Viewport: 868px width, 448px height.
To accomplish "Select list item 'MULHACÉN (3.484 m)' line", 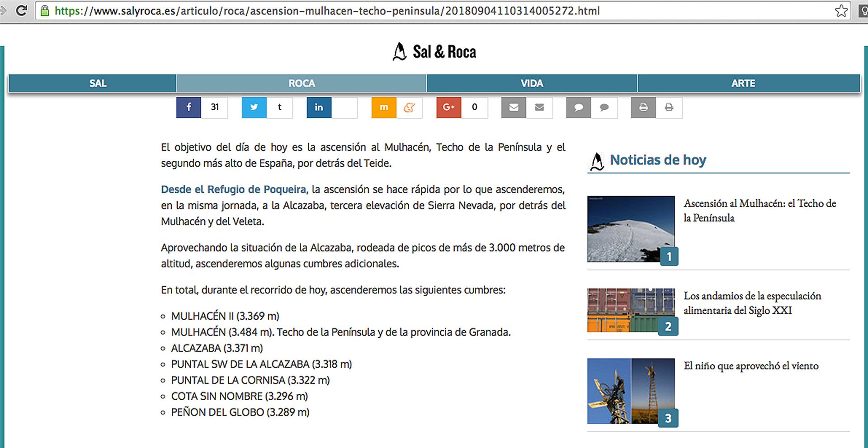I will tap(341, 332).
